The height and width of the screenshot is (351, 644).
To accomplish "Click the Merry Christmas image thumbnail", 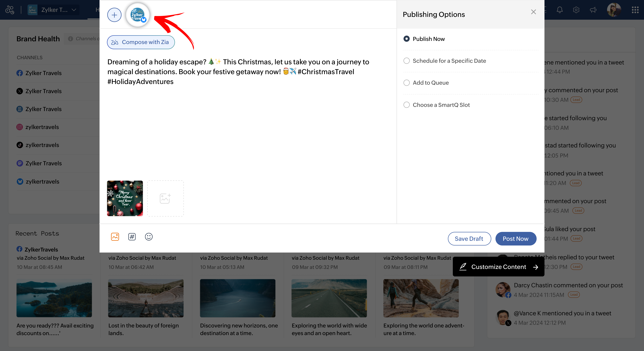I will tap(125, 198).
